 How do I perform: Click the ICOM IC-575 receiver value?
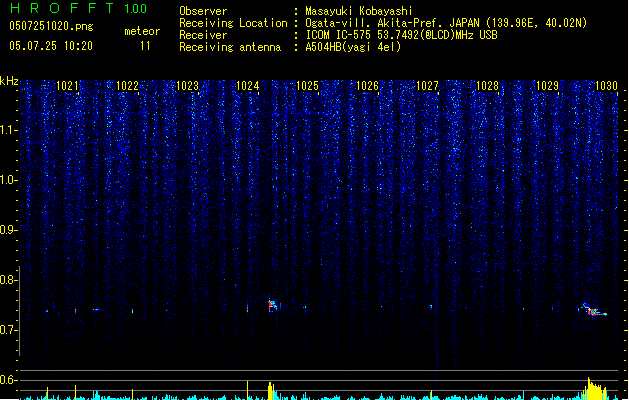click(402, 35)
